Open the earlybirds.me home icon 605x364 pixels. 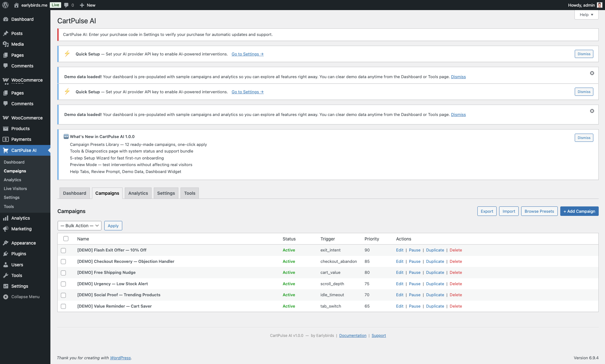[x=16, y=5]
